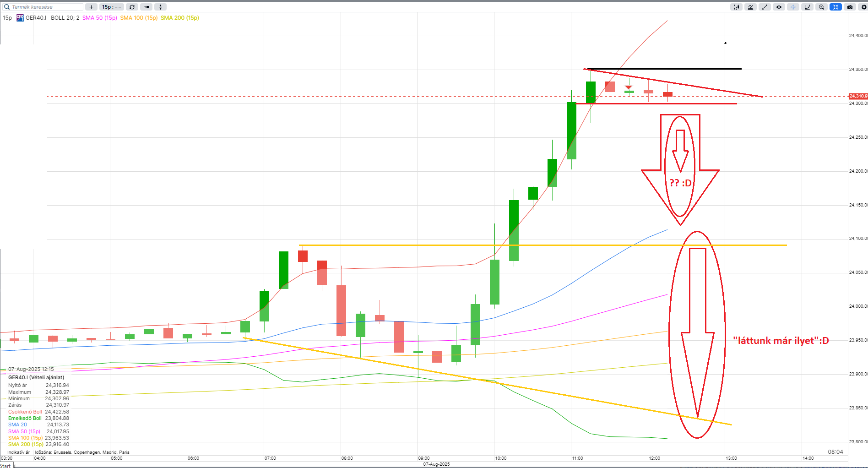Click the 'BOLL 20; 2' indicator label
The height and width of the screenshot is (468, 868).
click(x=65, y=18)
